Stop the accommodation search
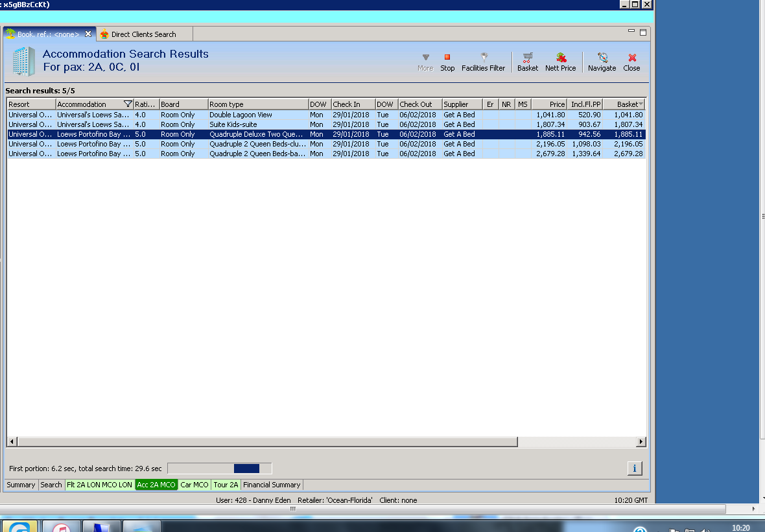 pyautogui.click(x=447, y=62)
